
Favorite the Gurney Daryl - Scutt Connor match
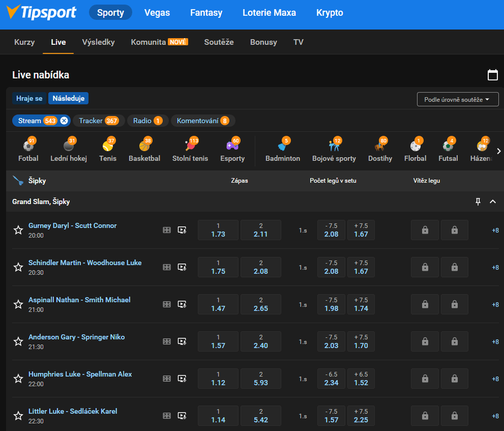(x=18, y=230)
